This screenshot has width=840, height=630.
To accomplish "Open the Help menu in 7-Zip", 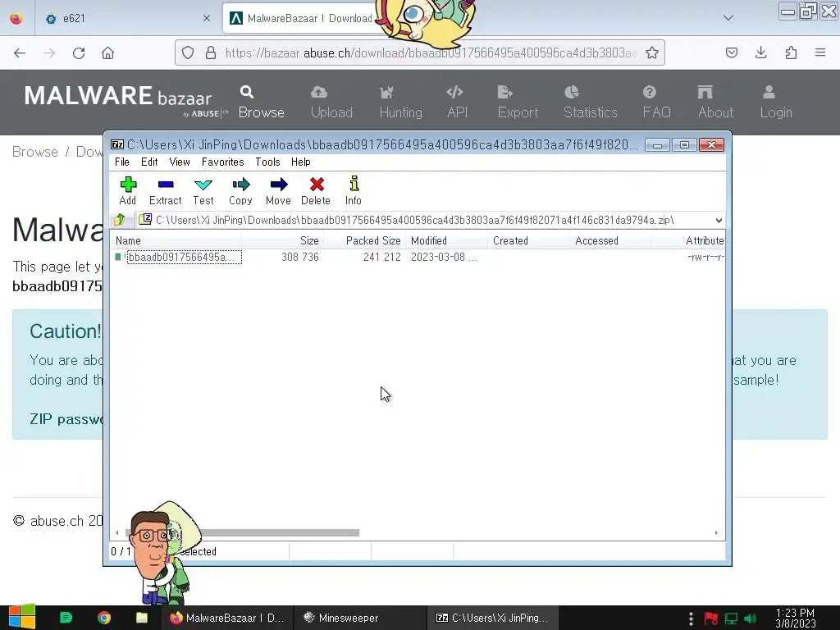I will pos(300,162).
